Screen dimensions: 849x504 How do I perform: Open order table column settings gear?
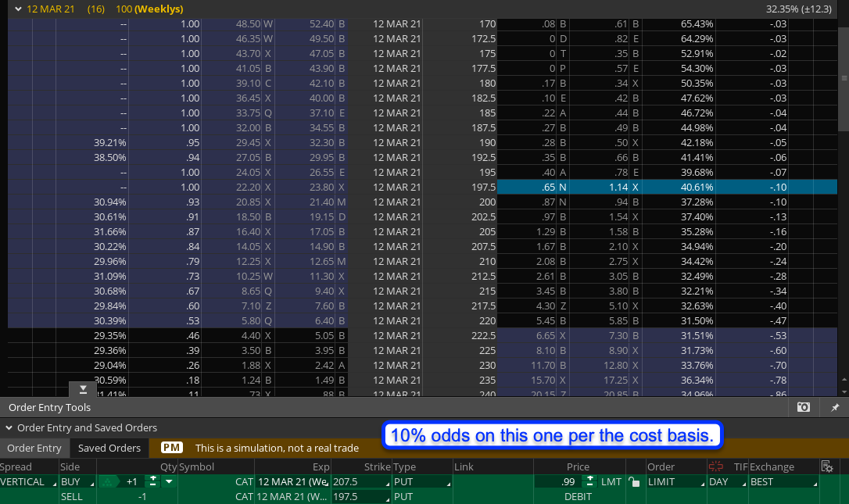coord(827,466)
